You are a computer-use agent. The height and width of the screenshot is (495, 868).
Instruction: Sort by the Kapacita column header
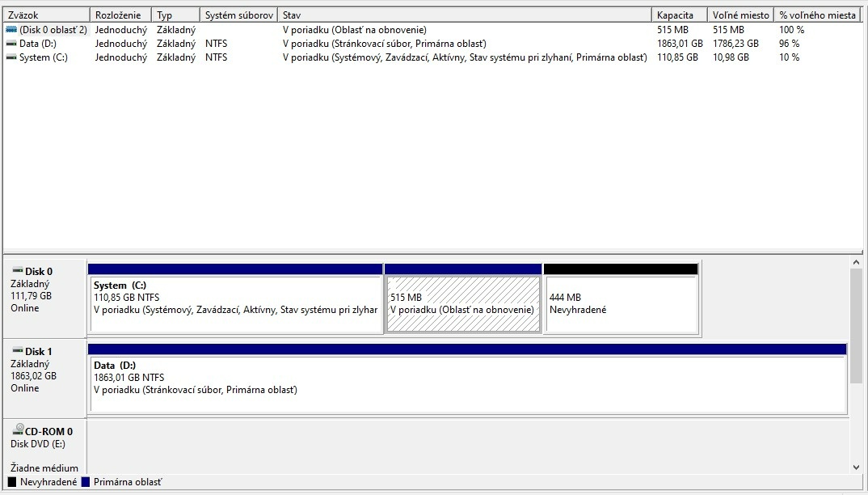(680, 15)
